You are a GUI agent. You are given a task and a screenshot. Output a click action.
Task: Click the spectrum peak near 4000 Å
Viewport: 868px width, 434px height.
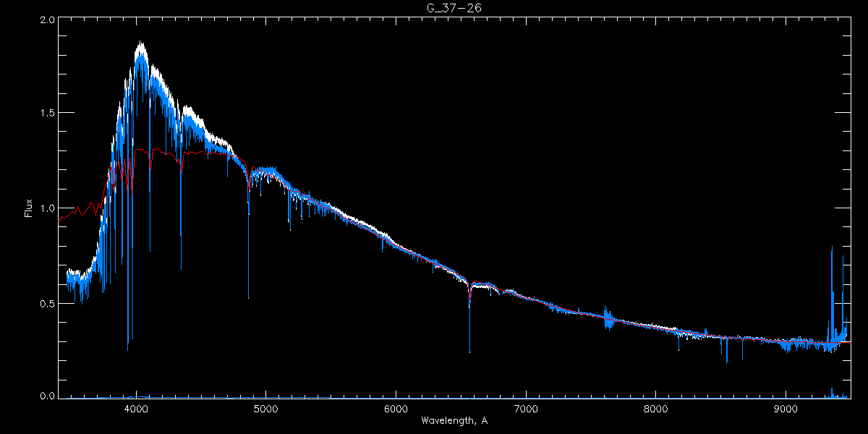[x=140, y=45]
